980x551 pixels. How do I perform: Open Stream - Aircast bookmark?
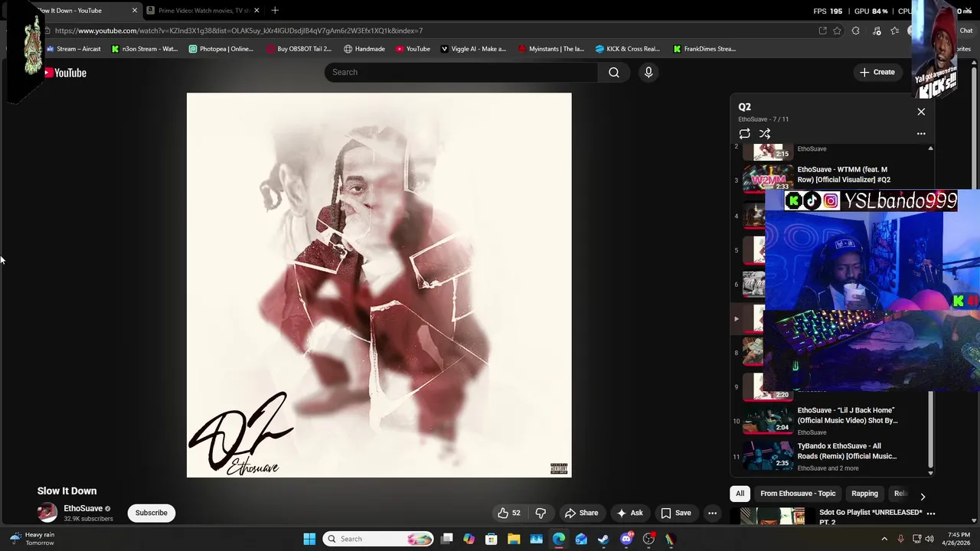(73, 49)
